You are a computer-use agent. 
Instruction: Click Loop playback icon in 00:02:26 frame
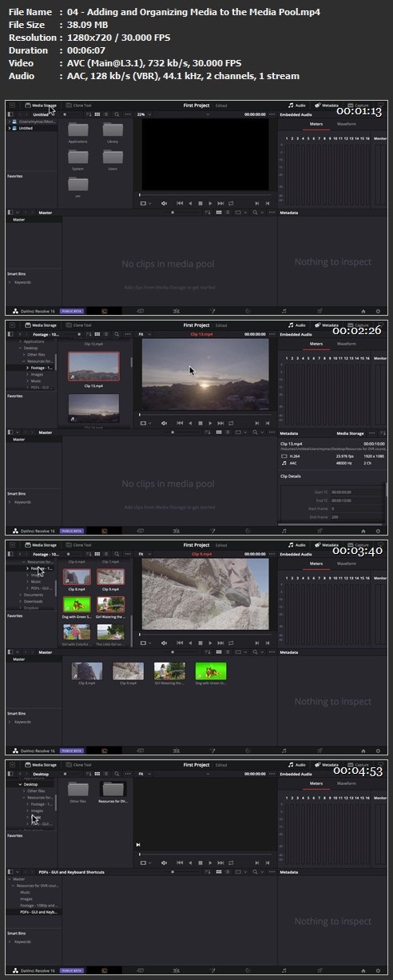click(x=231, y=424)
